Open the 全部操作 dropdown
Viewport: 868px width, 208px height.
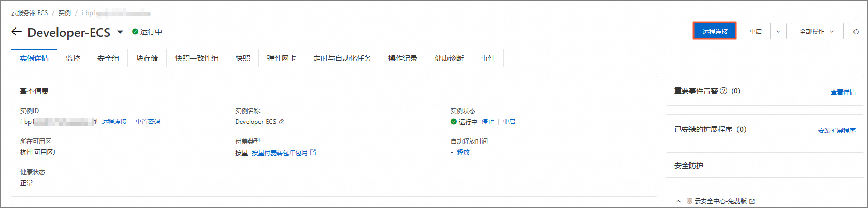point(817,32)
